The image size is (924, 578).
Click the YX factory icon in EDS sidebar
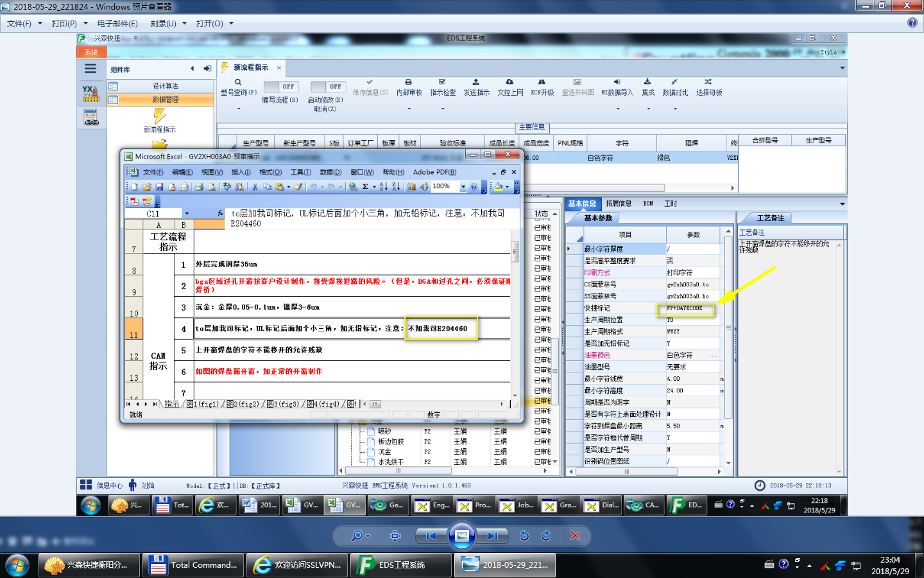point(90,94)
